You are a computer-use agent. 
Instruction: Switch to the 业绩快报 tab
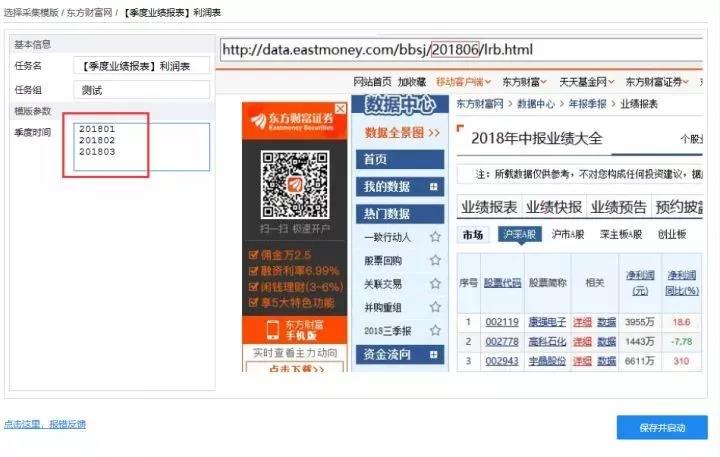point(554,207)
